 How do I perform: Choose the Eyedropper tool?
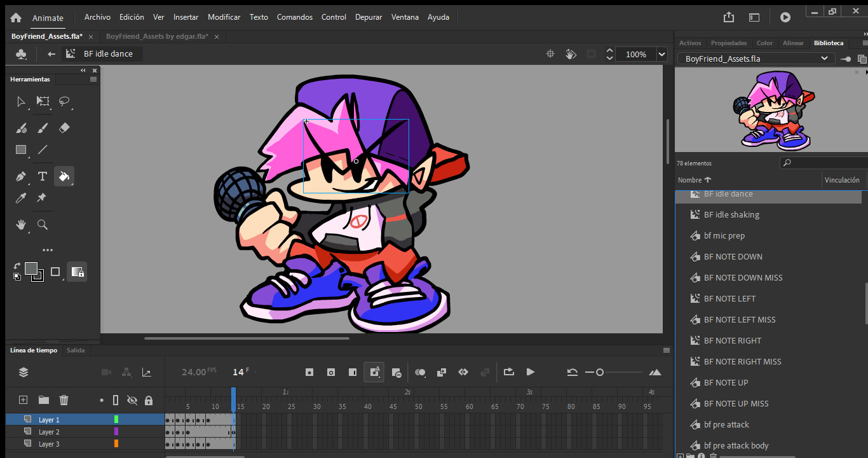pos(21,198)
